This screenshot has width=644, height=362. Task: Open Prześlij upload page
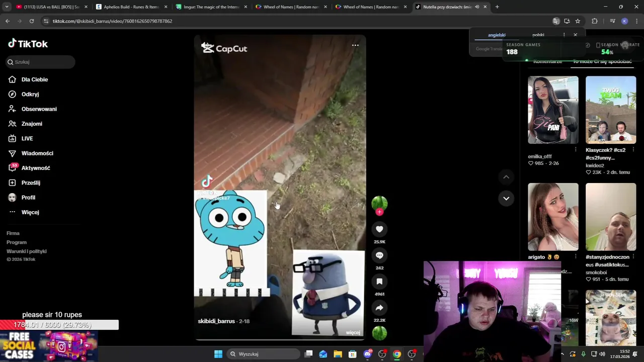click(x=31, y=183)
